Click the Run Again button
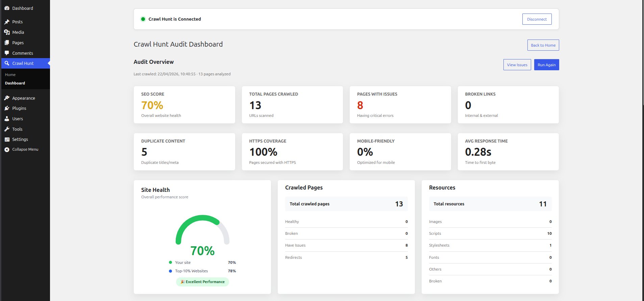The width and height of the screenshot is (644, 301). (546, 65)
